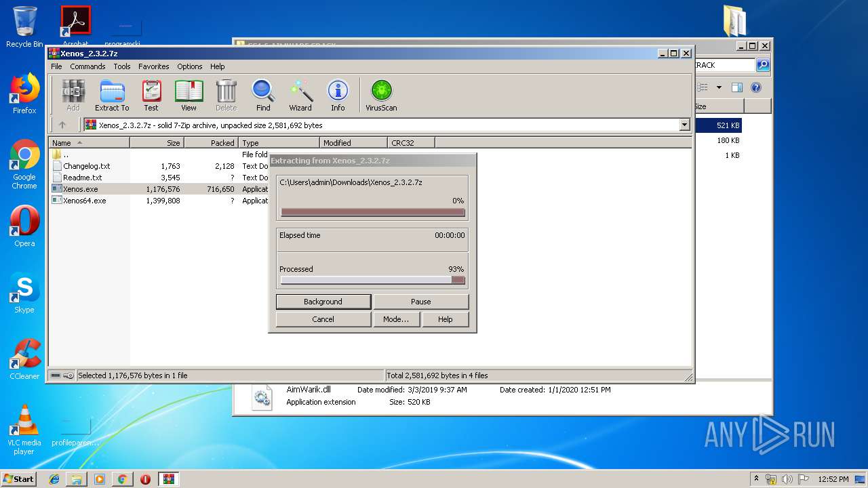Launch the Wizard wand tool
The image size is (868, 488).
point(300,96)
